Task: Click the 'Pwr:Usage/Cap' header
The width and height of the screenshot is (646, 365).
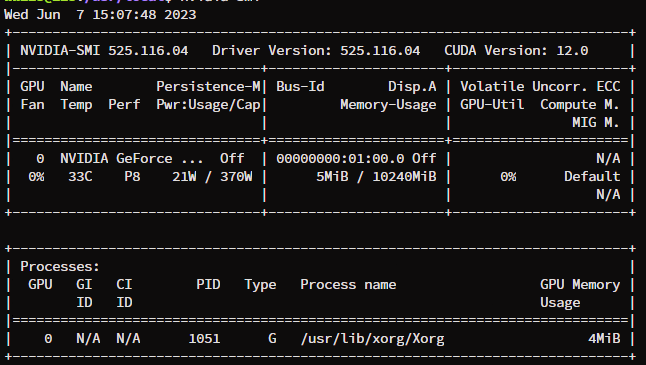Action: (208, 105)
